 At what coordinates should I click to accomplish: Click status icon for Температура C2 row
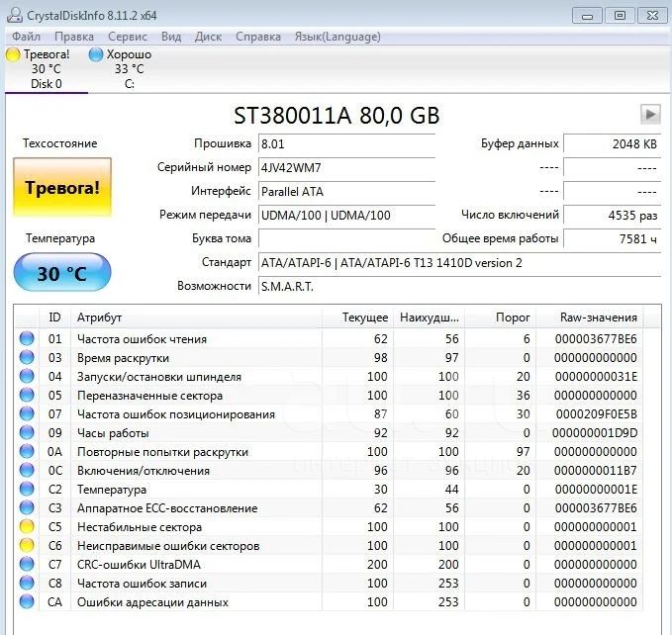(x=27, y=489)
